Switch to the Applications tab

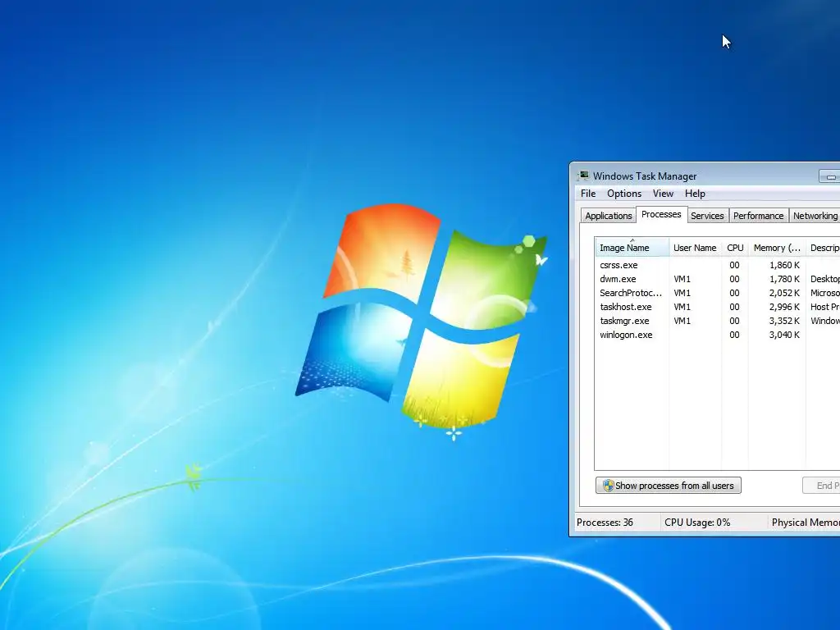(608, 216)
